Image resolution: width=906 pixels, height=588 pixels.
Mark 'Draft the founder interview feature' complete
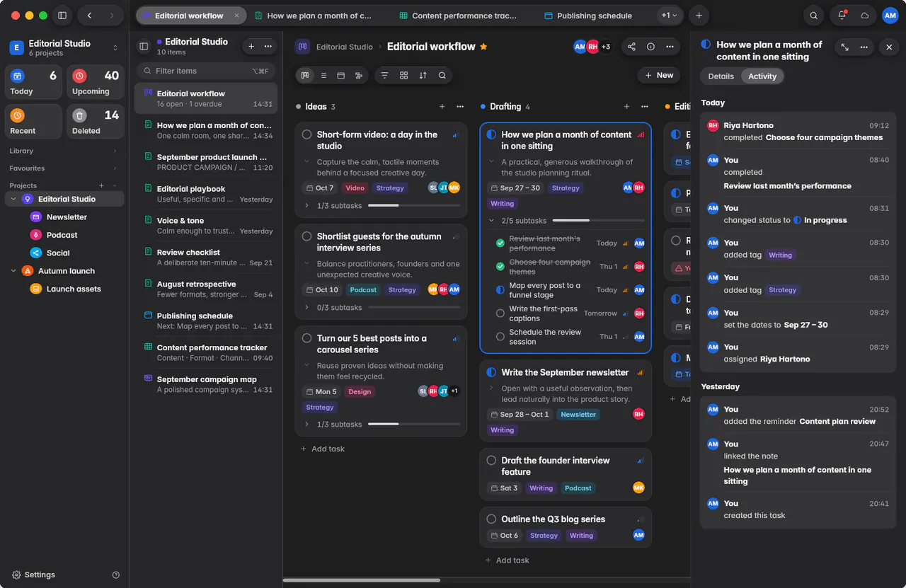(491, 460)
